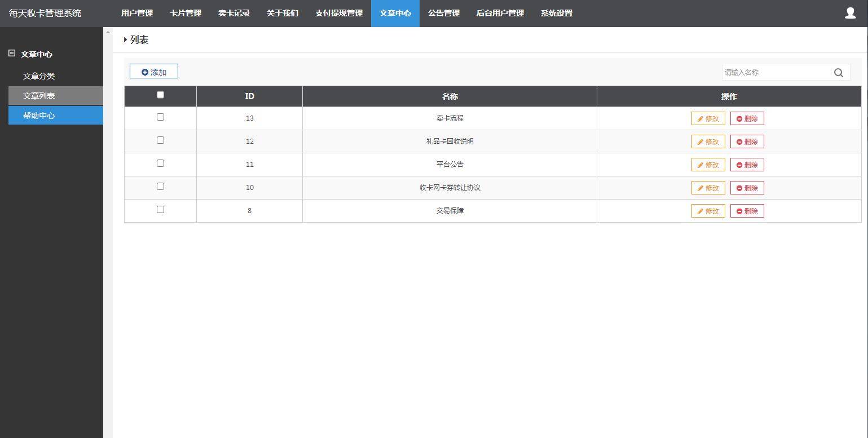Click the plus icon on the 添加 button
Viewport: 868px width, 438px height.
pyautogui.click(x=146, y=72)
